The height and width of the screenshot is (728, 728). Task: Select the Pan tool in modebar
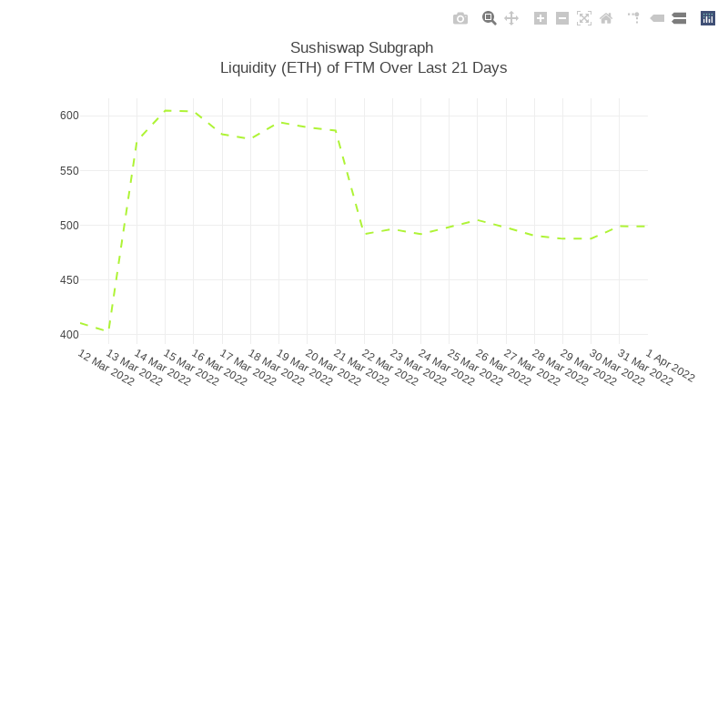(511, 18)
